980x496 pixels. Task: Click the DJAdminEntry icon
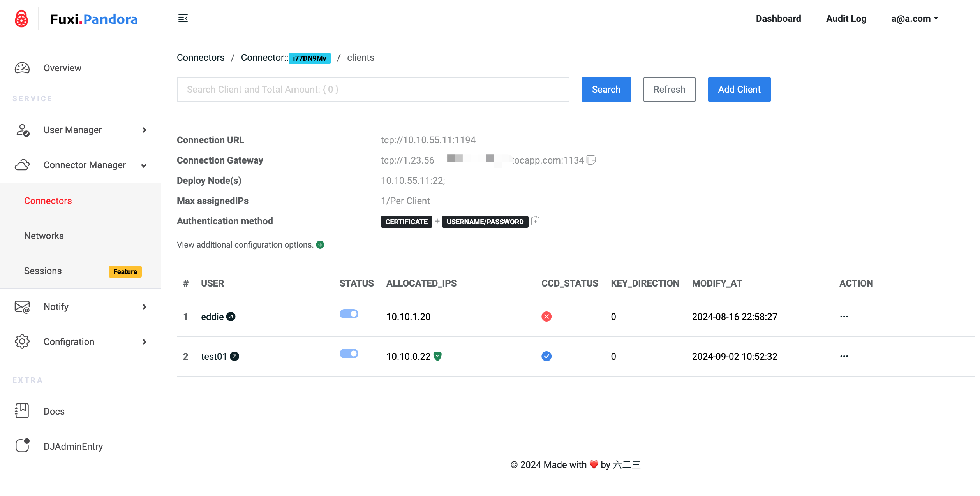point(23,445)
